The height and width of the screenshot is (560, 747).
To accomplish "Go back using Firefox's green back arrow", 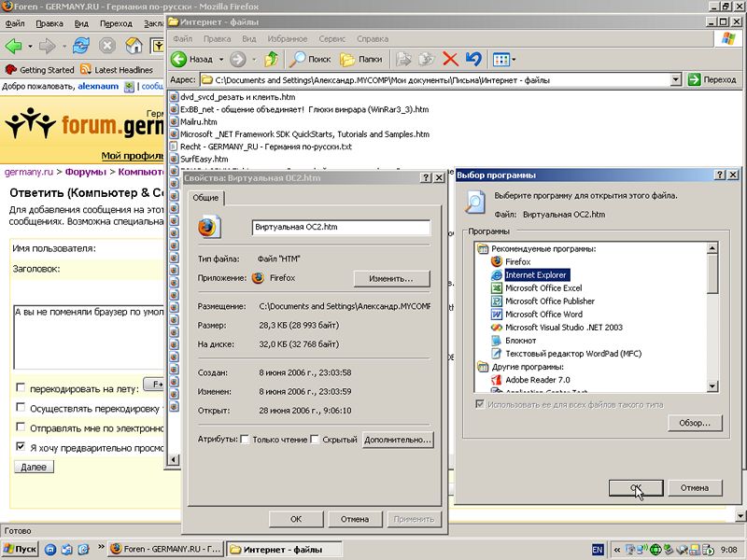I will click(13, 46).
